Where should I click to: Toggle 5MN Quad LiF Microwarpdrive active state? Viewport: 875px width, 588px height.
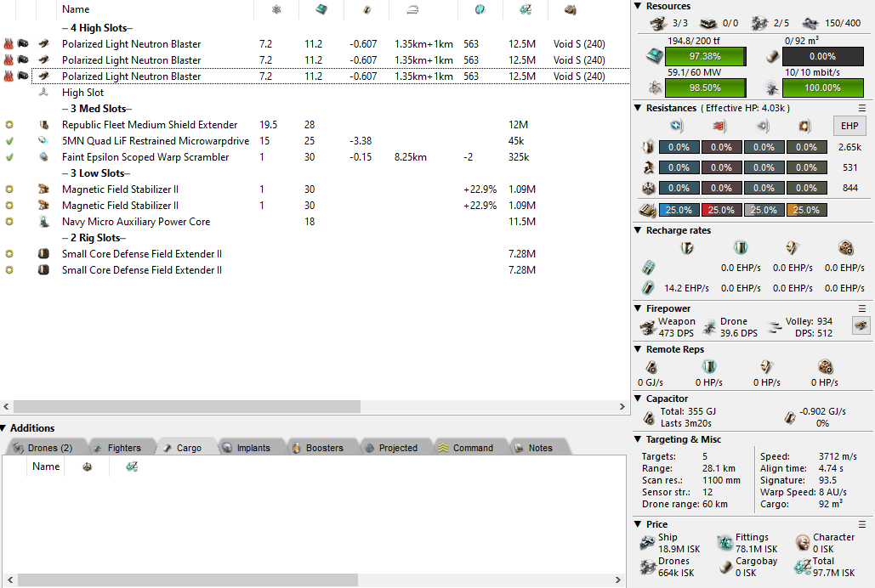click(9, 141)
